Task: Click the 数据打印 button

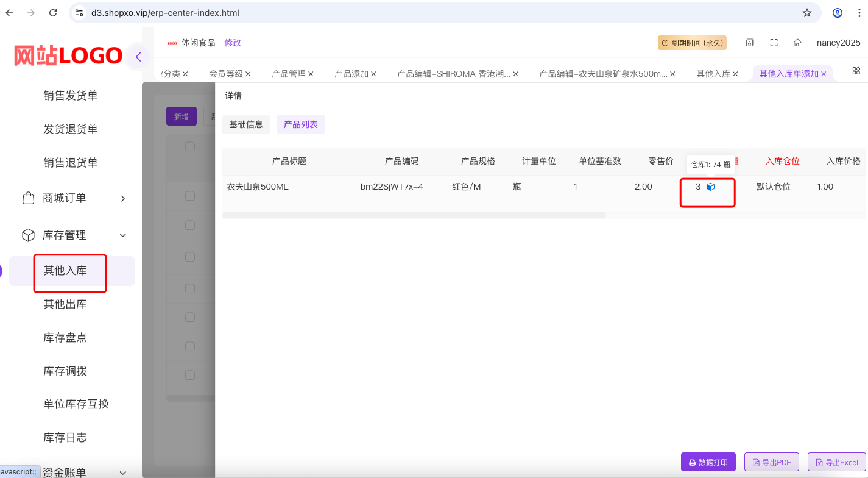Action: (708, 462)
